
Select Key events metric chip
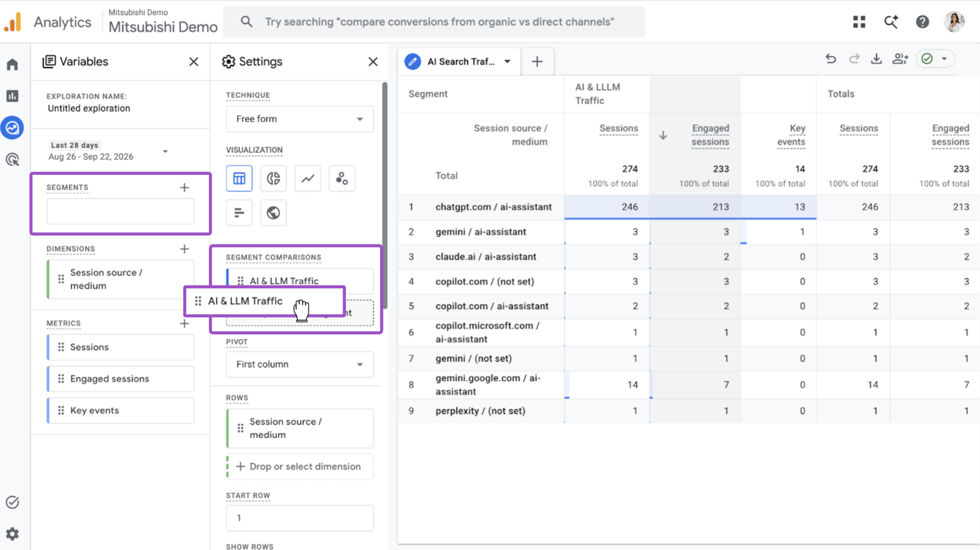pyautogui.click(x=120, y=410)
